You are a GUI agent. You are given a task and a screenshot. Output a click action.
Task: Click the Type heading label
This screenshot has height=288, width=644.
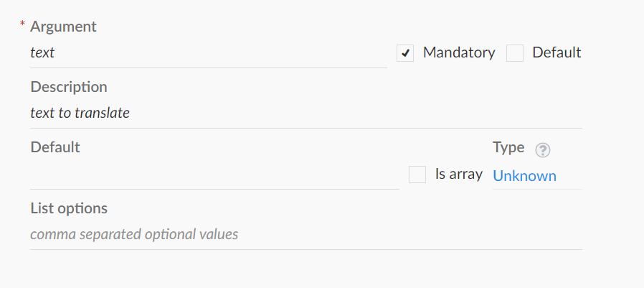[508, 147]
